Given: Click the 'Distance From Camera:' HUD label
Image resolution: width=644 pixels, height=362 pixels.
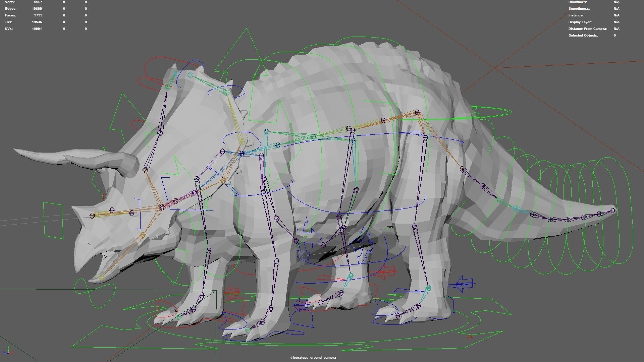Looking at the screenshot, I should click(x=588, y=29).
